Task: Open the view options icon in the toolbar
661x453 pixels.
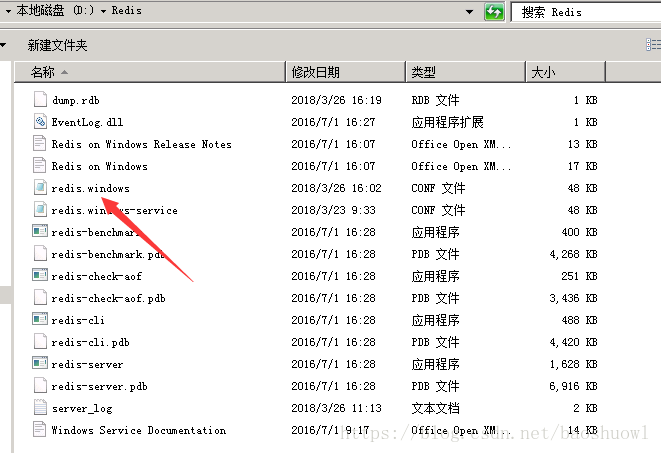Action: point(653,44)
